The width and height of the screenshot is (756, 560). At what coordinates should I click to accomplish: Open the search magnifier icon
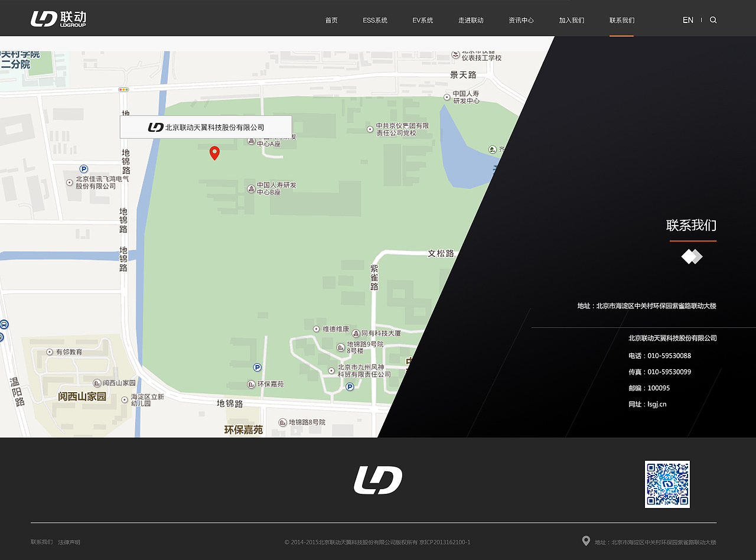713,20
